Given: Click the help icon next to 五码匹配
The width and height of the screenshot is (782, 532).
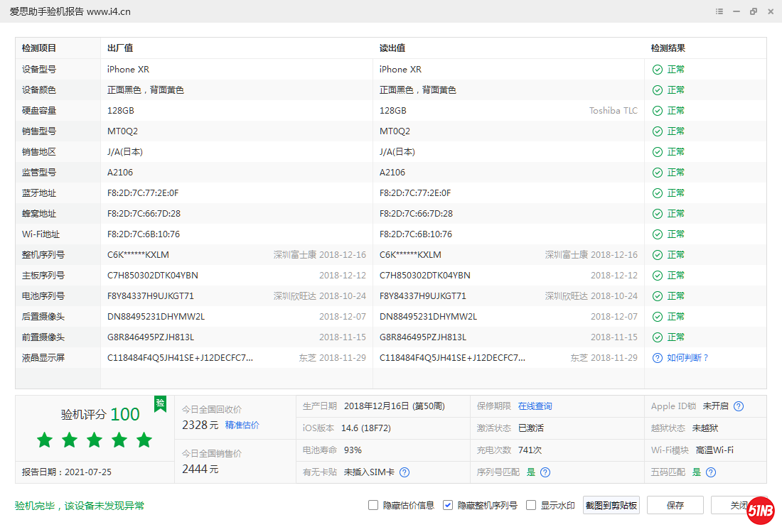Looking at the screenshot, I should pos(711,472).
